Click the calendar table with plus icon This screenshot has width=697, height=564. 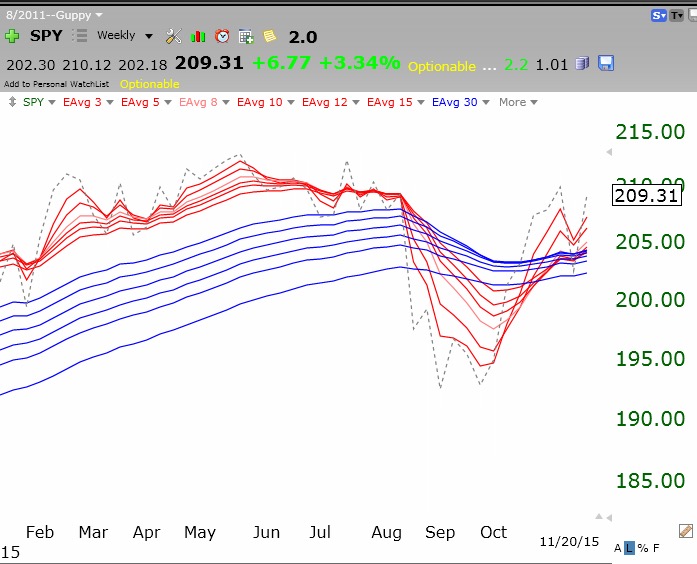tap(246, 36)
